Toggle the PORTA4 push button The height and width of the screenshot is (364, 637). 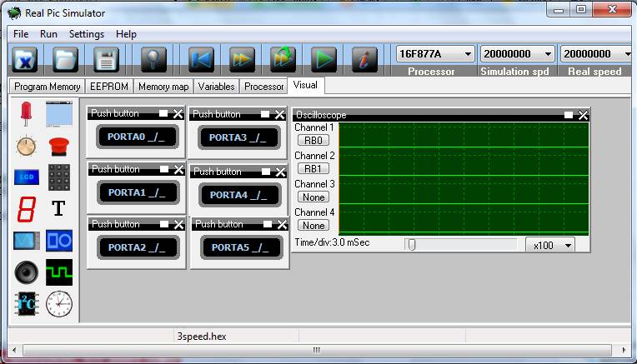click(239, 195)
